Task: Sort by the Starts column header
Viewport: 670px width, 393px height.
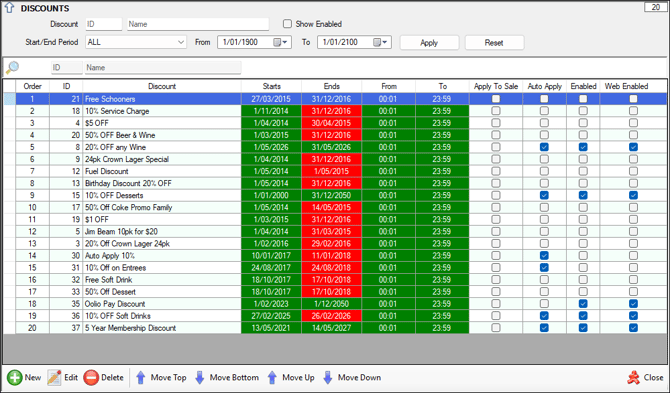Action: (271, 86)
